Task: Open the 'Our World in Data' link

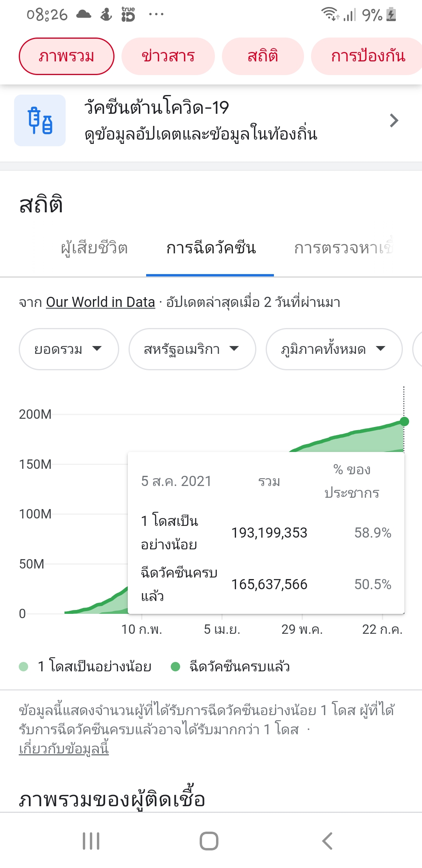Action: (x=100, y=302)
